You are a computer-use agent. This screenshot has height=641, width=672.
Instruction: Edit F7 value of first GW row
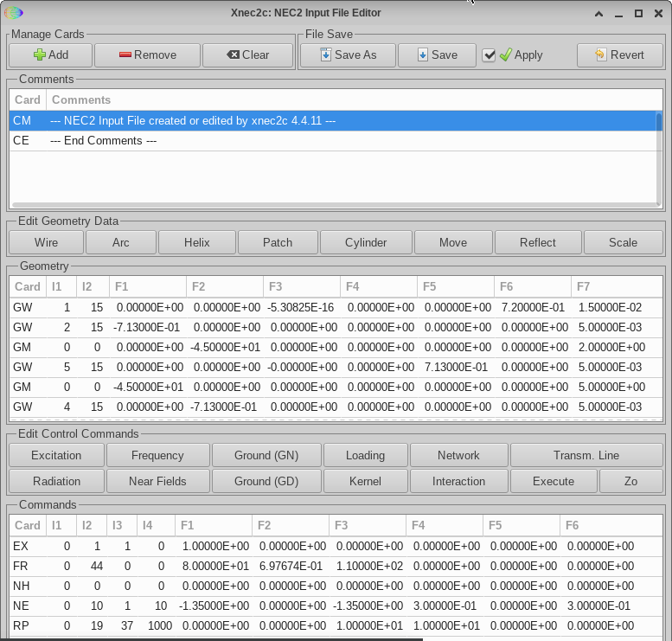pos(616,307)
